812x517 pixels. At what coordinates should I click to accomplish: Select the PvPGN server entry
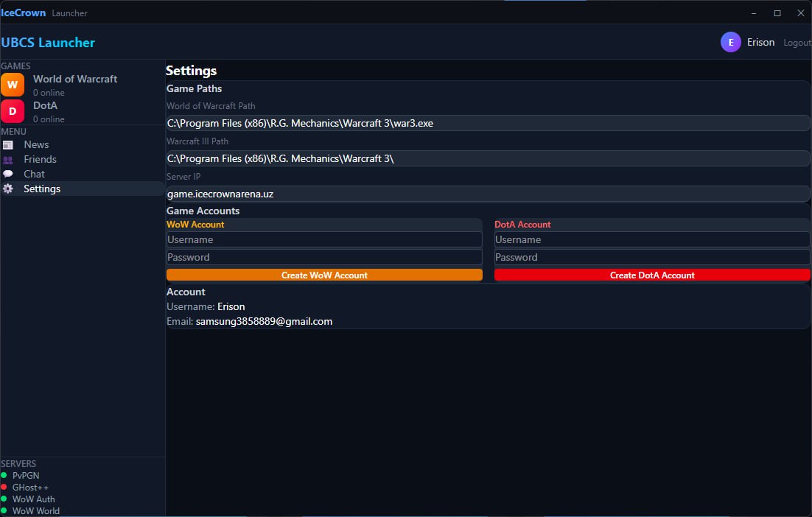click(x=27, y=476)
